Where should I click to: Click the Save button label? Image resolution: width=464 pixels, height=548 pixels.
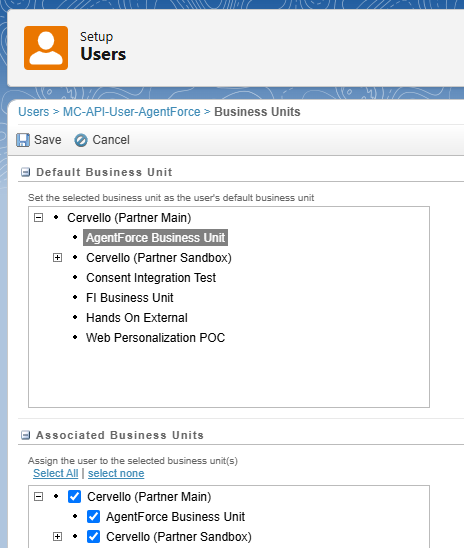point(48,140)
